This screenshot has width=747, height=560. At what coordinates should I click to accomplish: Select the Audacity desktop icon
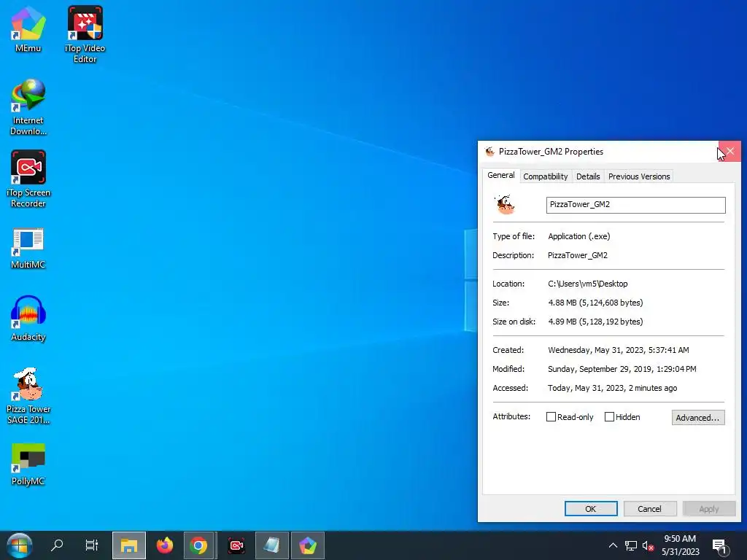point(28,319)
